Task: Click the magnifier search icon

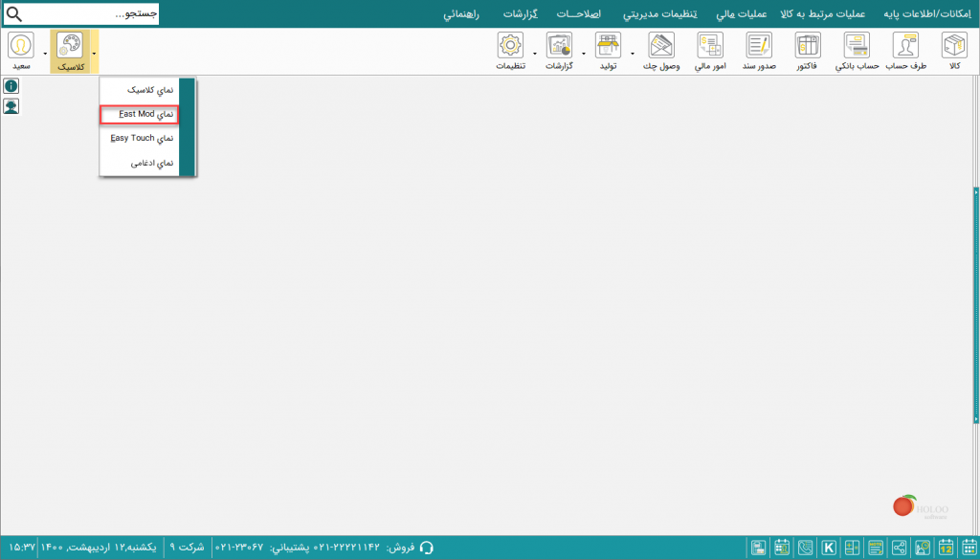Action: (13, 13)
